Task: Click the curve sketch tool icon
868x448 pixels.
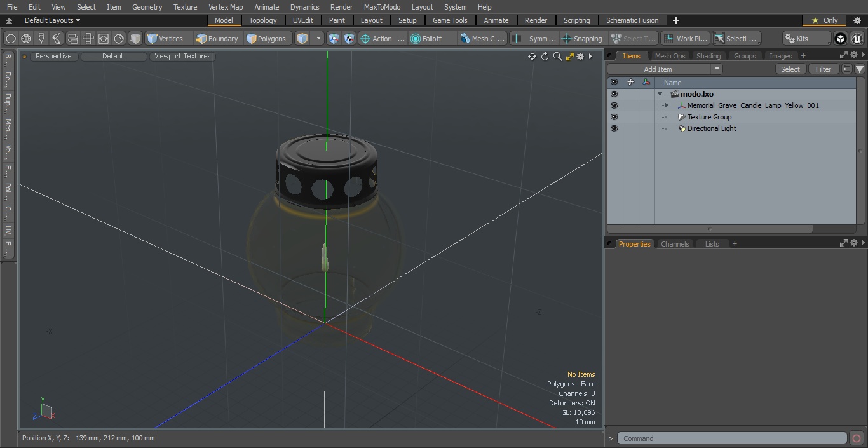Action: pyautogui.click(x=57, y=39)
